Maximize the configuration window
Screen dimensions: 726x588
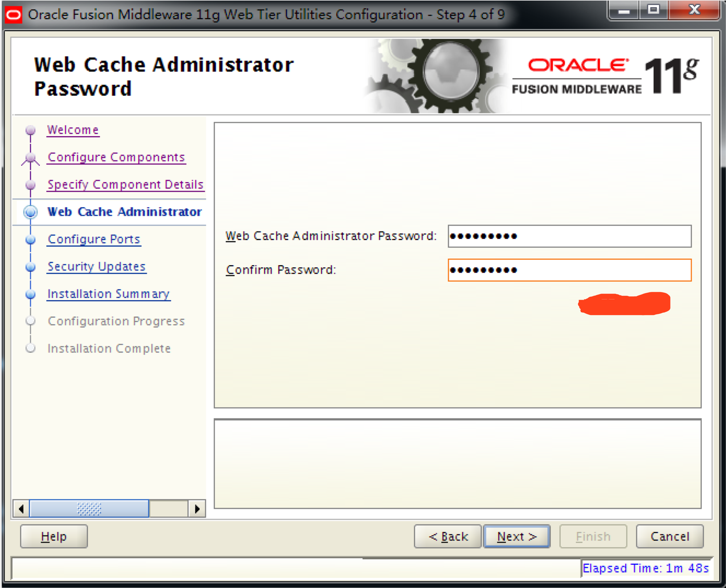click(x=654, y=10)
